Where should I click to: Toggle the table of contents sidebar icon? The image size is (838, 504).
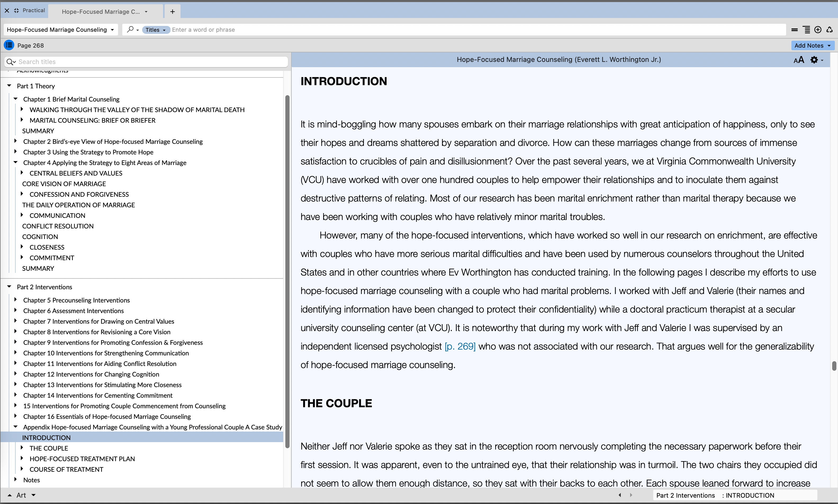(9, 45)
